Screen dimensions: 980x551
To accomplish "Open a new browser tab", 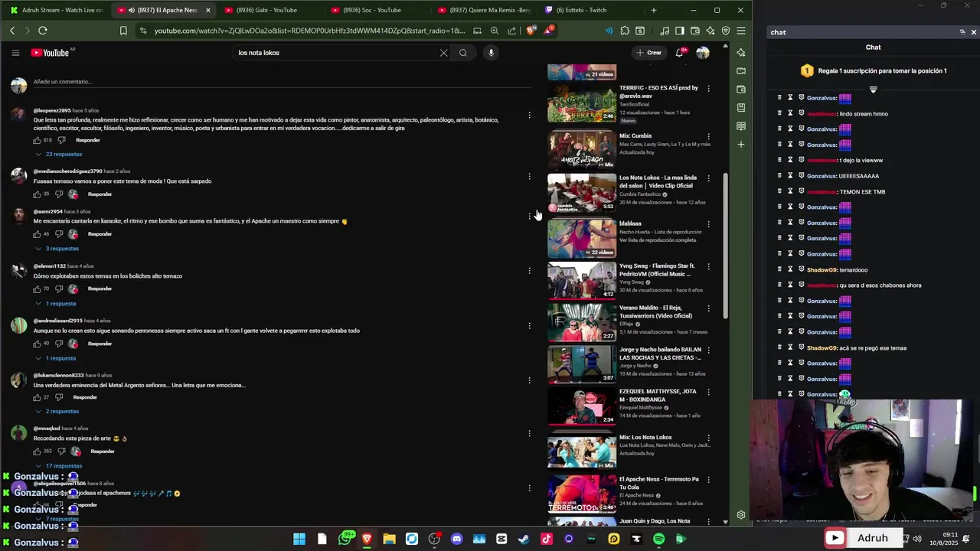I will (653, 10).
